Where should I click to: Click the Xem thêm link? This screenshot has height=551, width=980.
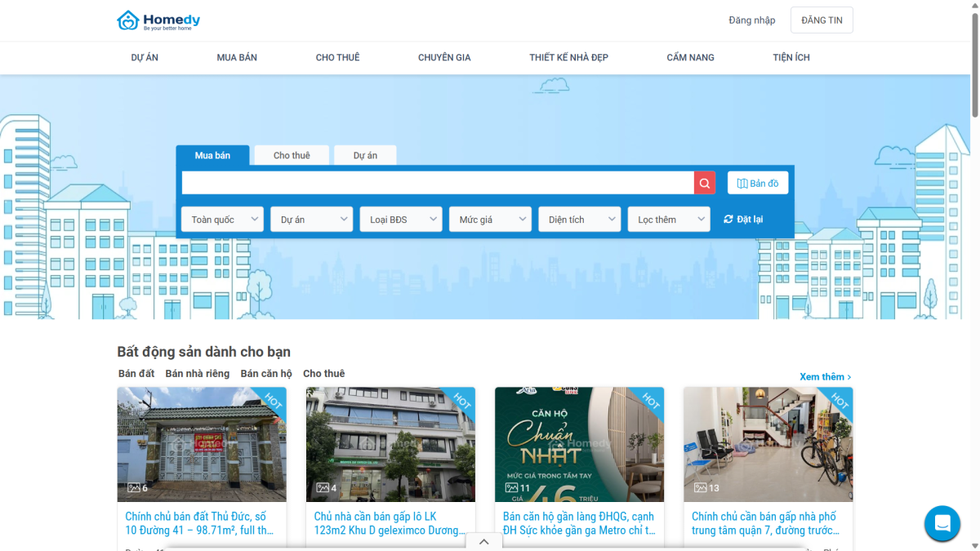tap(826, 376)
